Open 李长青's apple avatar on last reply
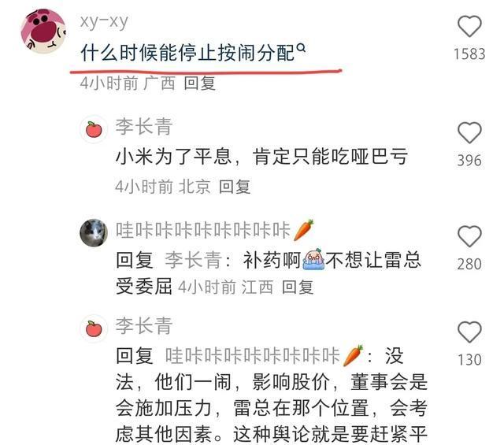The width and height of the screenshot is (504, 445). (94, 329)
